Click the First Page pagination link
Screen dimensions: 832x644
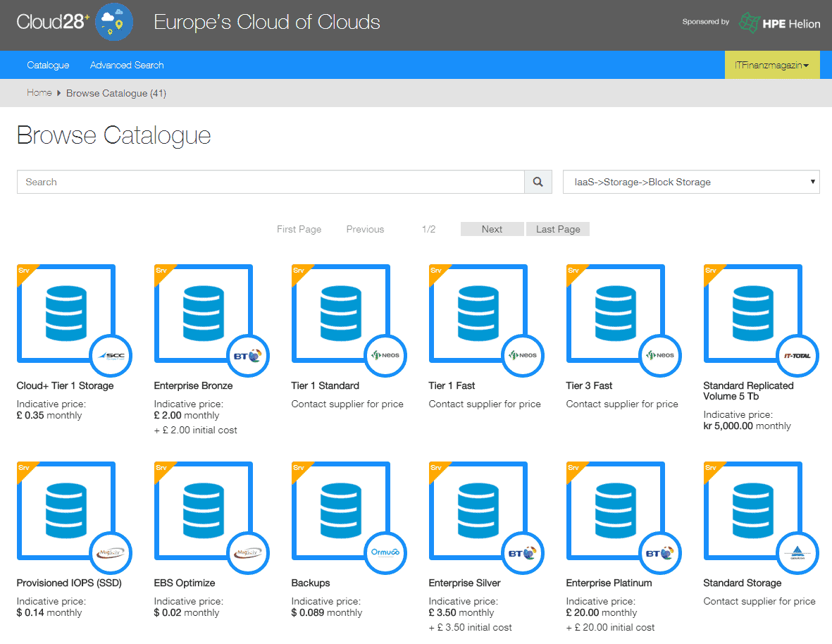[299, 229]
